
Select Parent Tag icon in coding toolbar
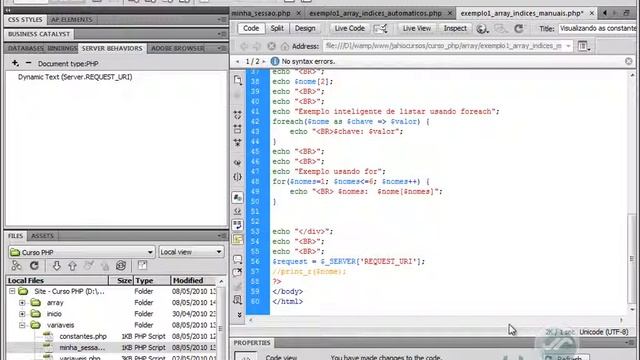point(238,163)
